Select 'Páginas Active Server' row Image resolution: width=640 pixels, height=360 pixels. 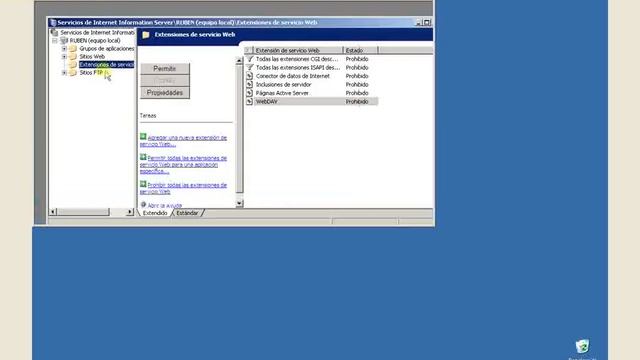pos(312,93)
